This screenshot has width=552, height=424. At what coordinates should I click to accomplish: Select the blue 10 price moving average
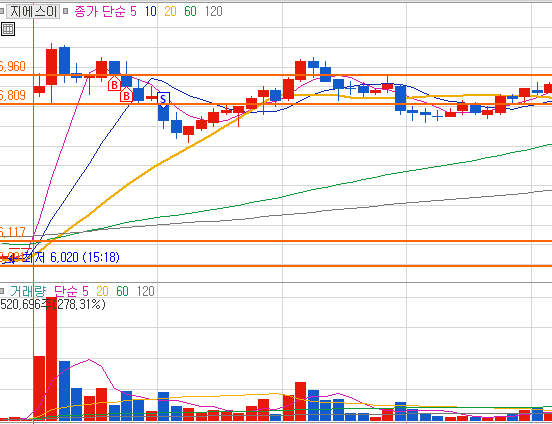click(151, 12)
